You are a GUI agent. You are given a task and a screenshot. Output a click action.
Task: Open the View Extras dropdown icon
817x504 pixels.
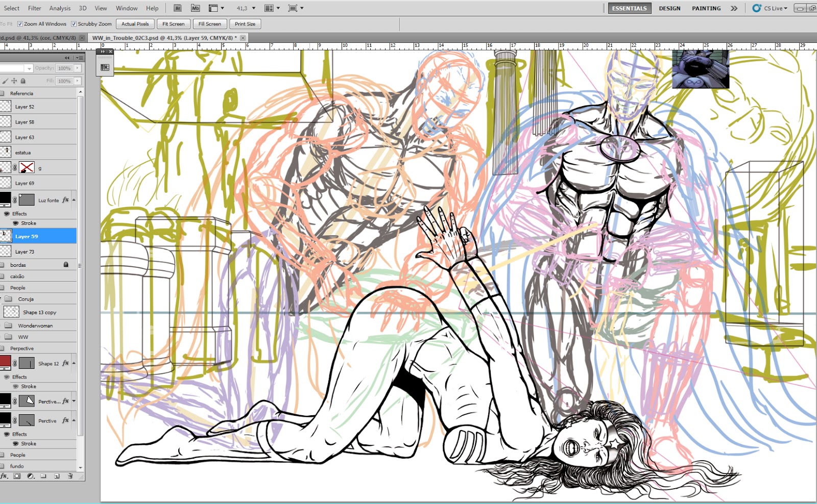[217, 8]
